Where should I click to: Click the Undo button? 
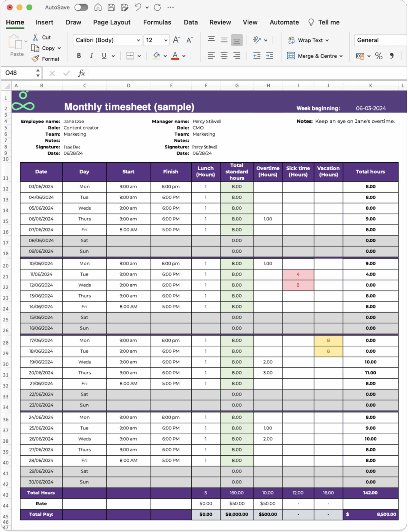(x=138, y=7)
